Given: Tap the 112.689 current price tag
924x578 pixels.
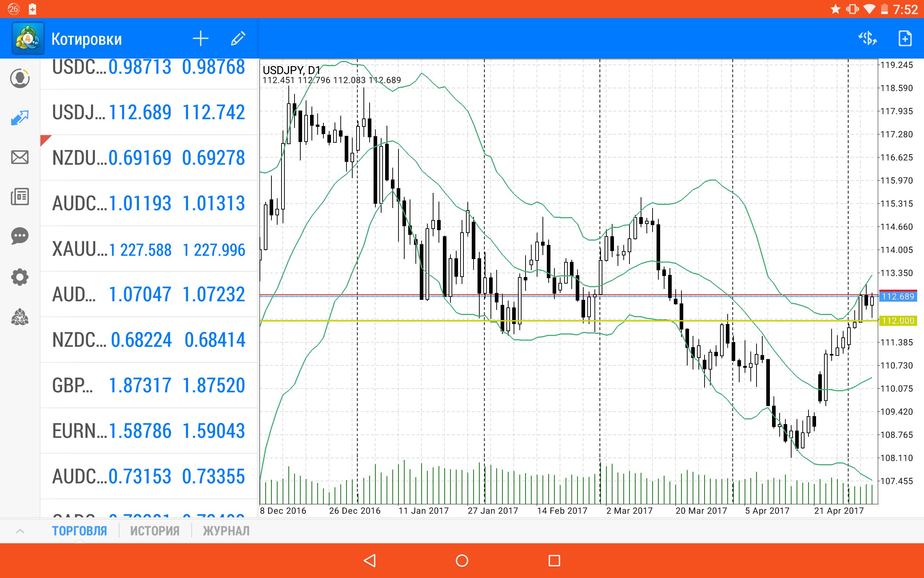Looking at the screenshot, I should (898, 296).
